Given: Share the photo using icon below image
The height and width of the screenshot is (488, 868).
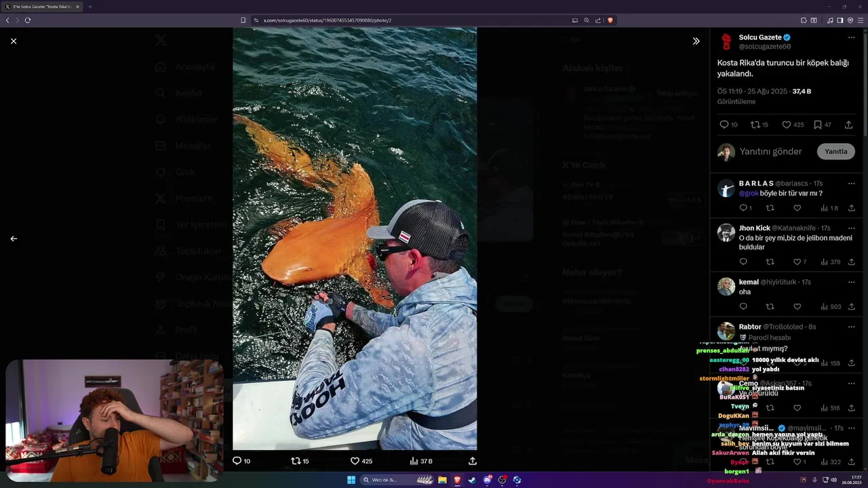Looking at the screenshot, I should 473,461.
